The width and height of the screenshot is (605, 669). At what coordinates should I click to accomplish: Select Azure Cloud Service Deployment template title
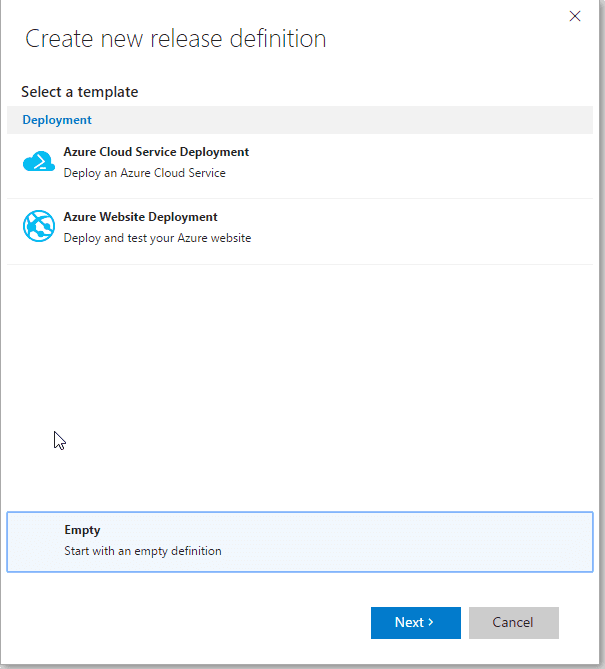(x=156, y=152)
